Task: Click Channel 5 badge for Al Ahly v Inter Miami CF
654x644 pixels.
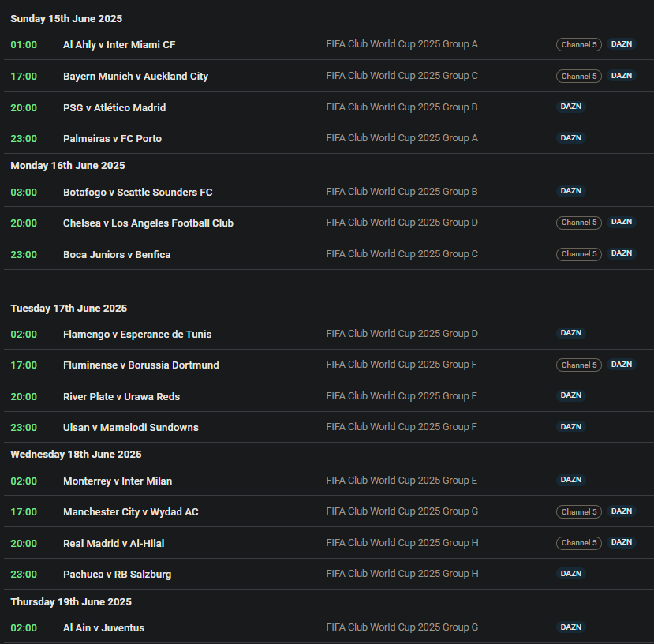Action: [578, 45]
